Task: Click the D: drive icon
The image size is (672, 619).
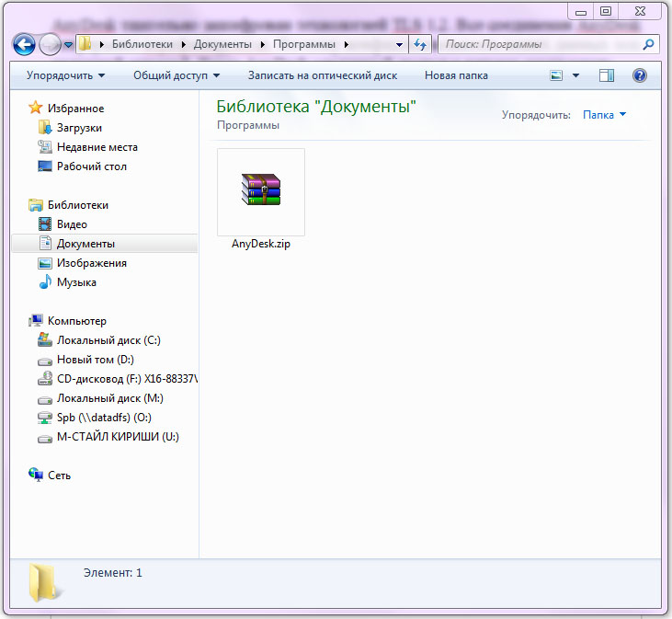Action: (x=44, y=361)
